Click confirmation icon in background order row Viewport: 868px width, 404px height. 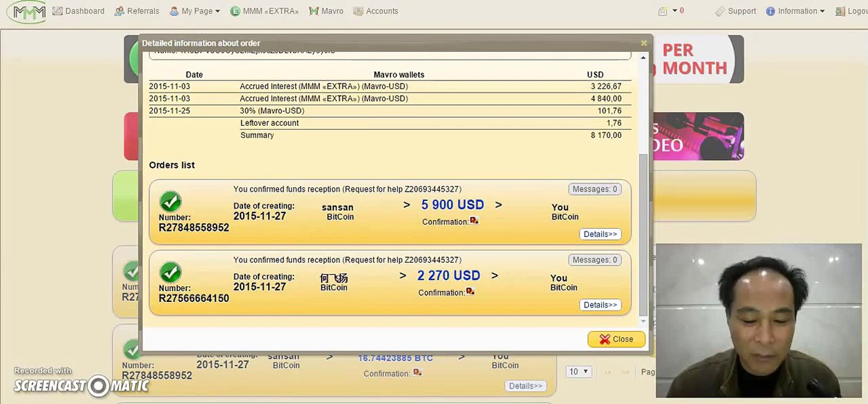417,373
